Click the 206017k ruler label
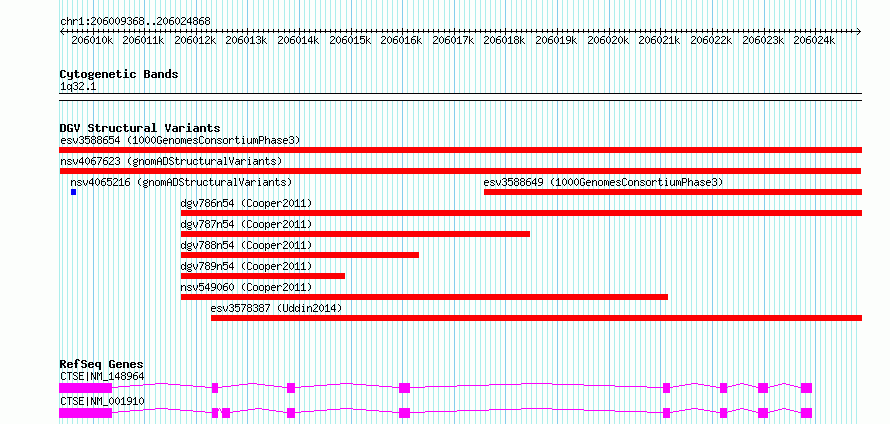The width and height of the screenshot is (890, 424). [454, 40]
